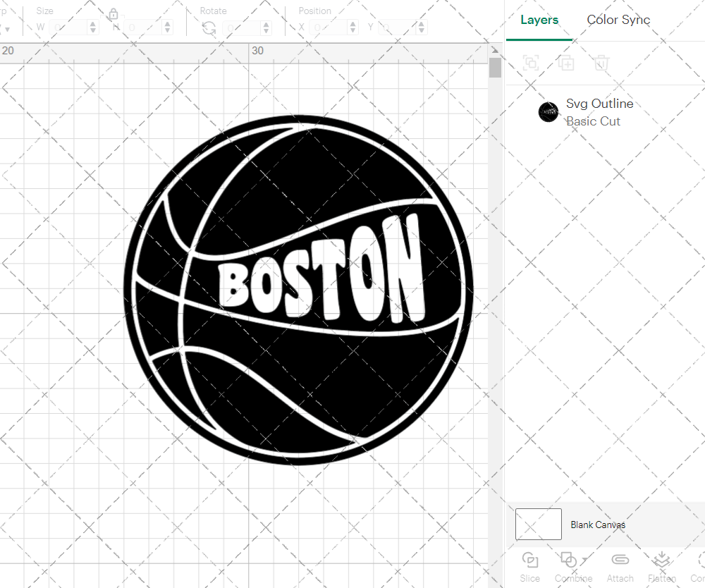
Task: Click the Group layers icon
Action: coord(531,63)
